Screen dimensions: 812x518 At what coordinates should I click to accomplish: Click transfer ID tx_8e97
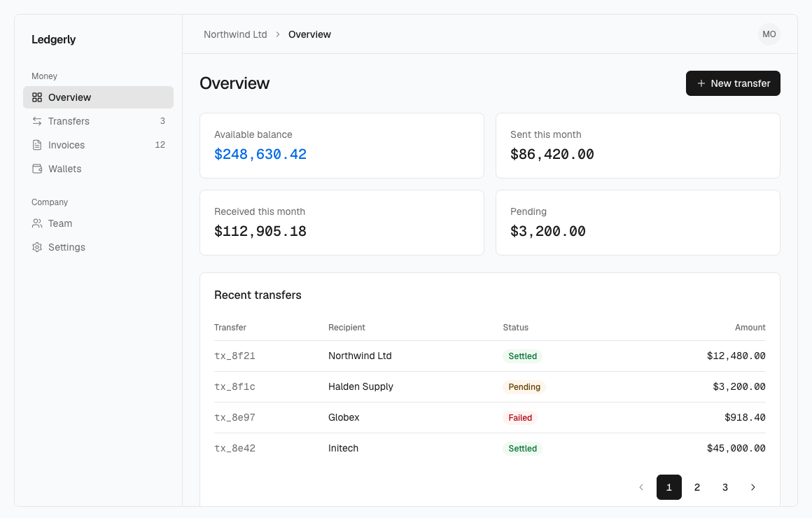(234, 417)
